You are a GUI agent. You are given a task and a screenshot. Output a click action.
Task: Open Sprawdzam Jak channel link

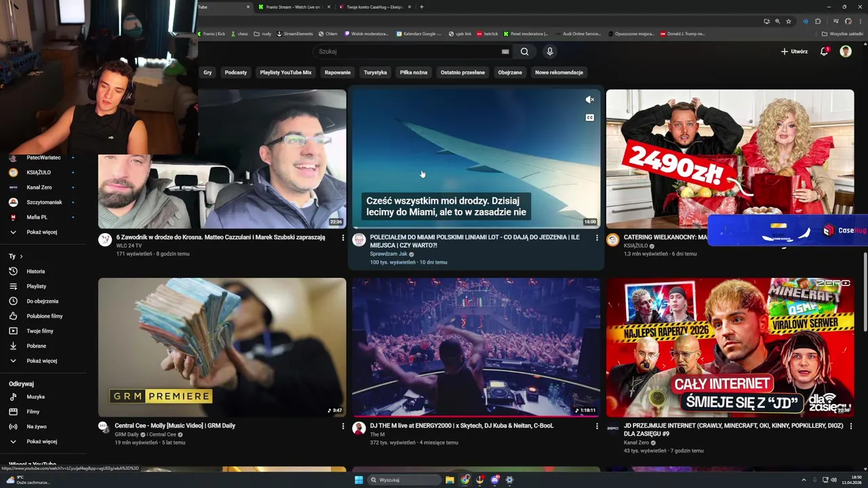click(389, 253)
